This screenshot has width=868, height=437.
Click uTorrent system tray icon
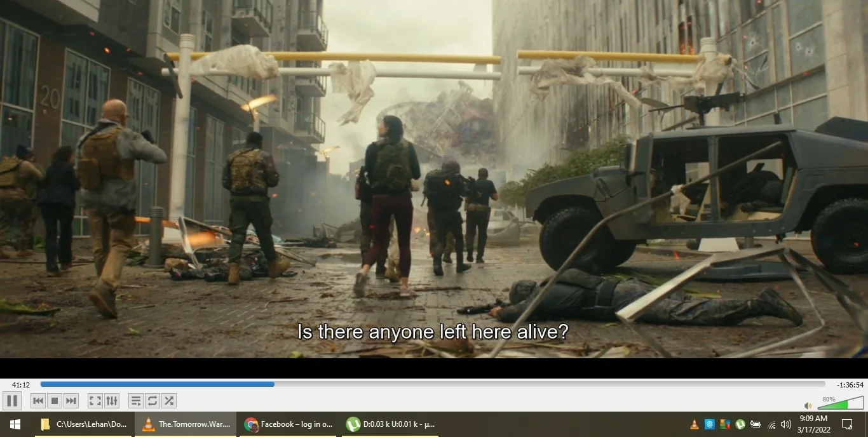tap(740, 424)
